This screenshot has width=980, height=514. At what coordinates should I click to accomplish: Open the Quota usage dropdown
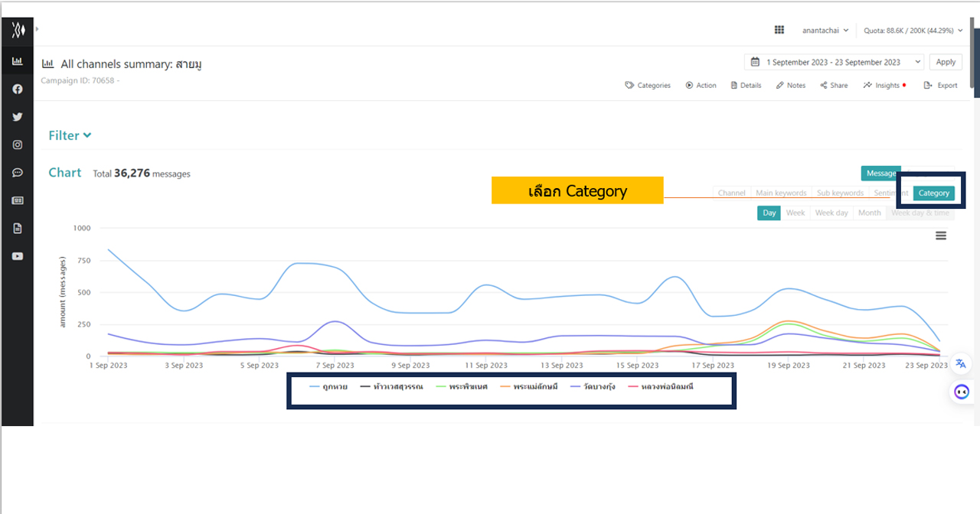tap(912, 31)
